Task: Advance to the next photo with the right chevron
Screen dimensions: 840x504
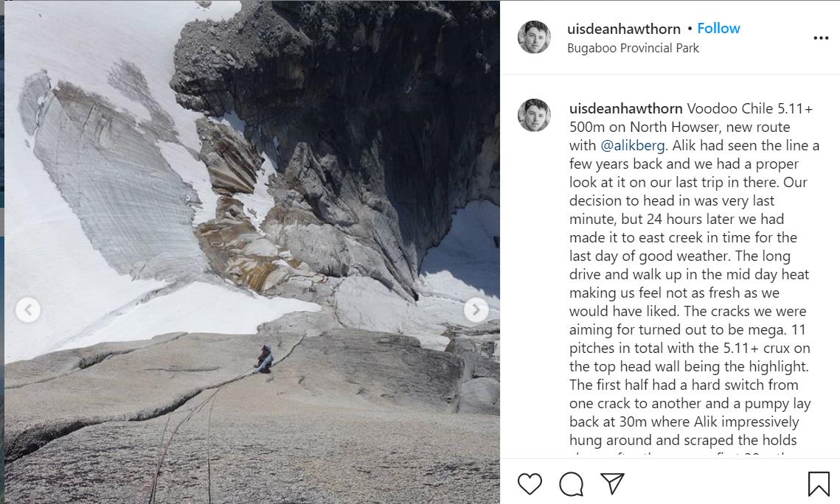Action: click(x=476, y=310)
